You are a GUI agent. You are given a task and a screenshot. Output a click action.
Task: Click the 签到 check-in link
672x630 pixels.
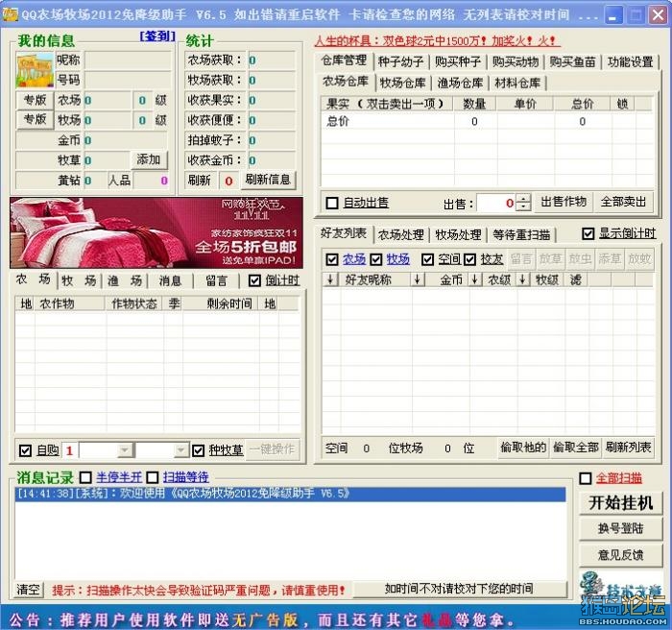pyautogui.click(x=157, y=36)
